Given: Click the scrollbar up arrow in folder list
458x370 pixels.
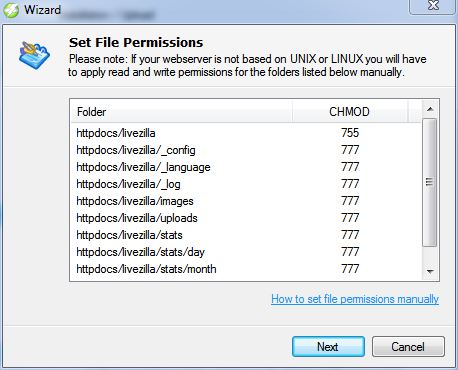Looking at the screenshot, I should click(430, 109).
